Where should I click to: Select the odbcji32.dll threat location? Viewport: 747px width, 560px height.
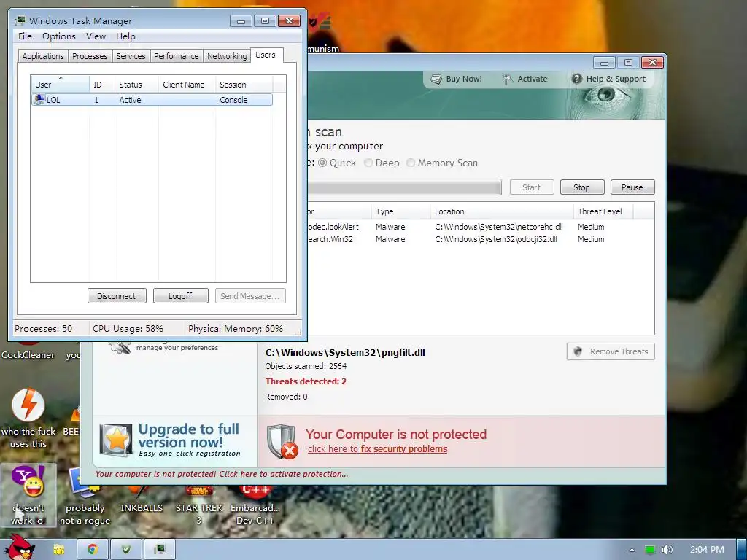[x=496, y=239]
